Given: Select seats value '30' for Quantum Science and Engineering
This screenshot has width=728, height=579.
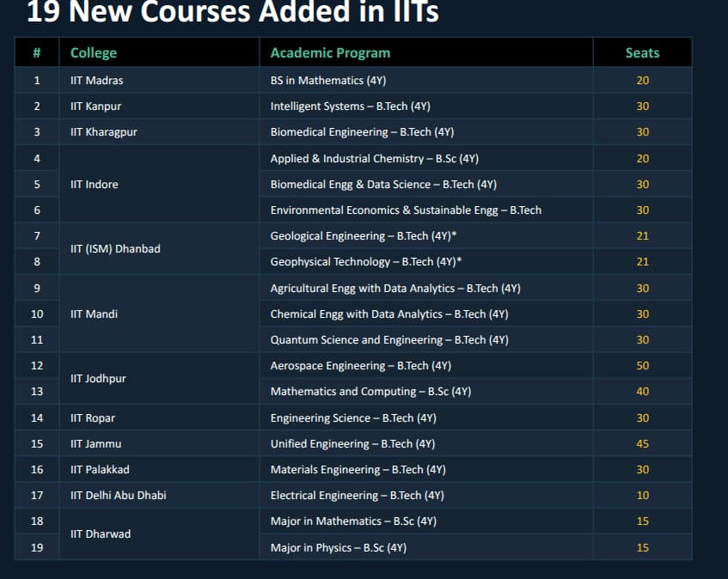Looking at the screenshot, I should click(643, 339).
